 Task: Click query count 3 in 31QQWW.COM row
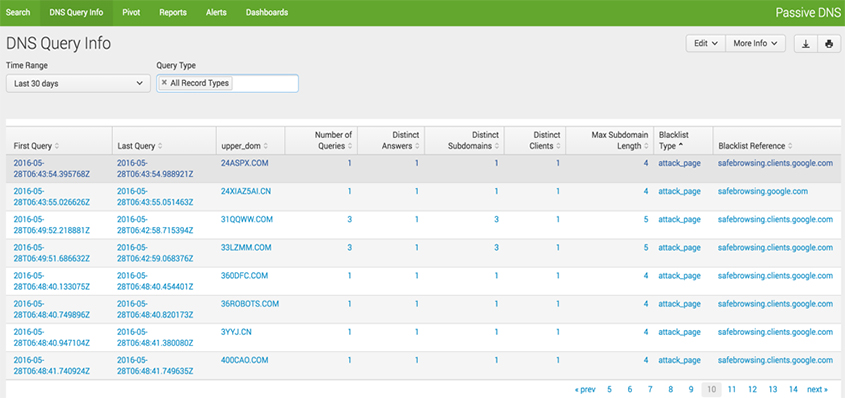(x=350, y=219)
